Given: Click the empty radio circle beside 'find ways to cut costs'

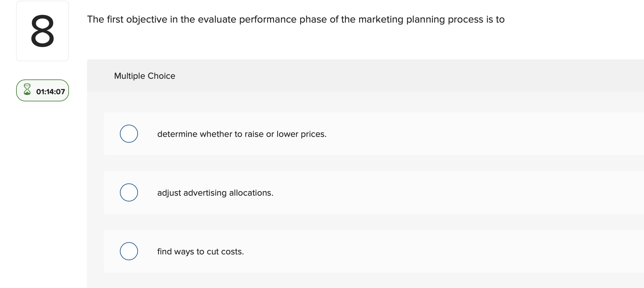Looking at the screenshot, I should coord(129,251).
